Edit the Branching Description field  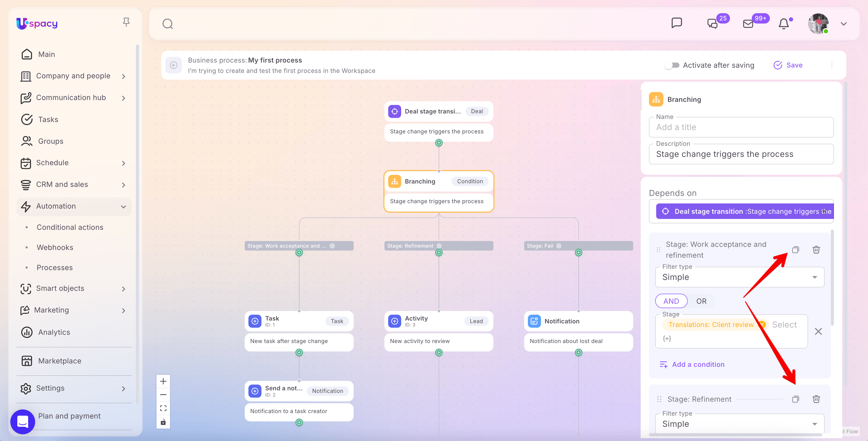click(x=741, y=154)
